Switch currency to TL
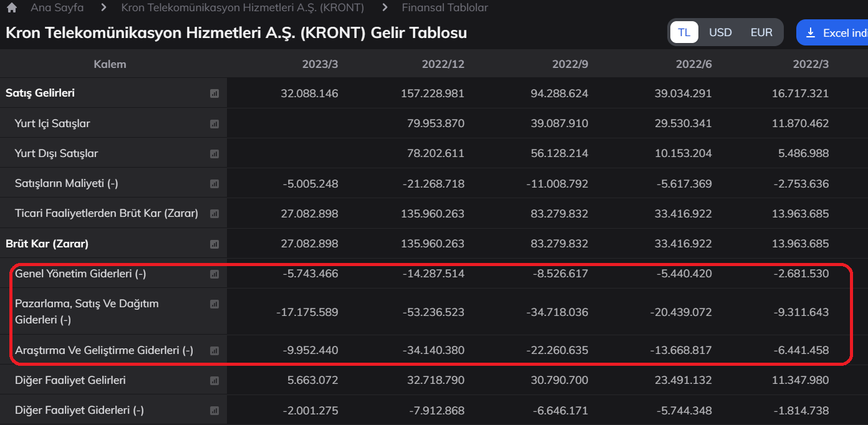The image size is (868, 425). (684, 32)
